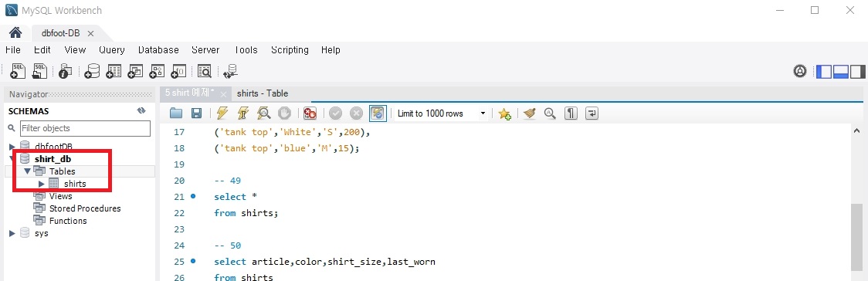This screenshot has width=868, height=281.
Task: Create a new function icon
Action: pyautogui.click(x=179, y=71)
